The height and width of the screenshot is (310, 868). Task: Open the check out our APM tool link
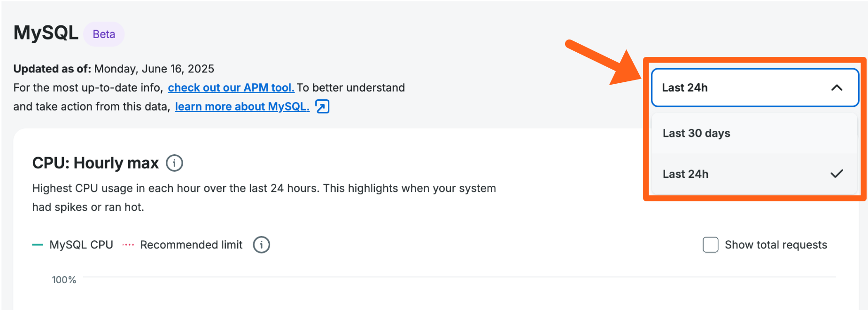[231, 88]
